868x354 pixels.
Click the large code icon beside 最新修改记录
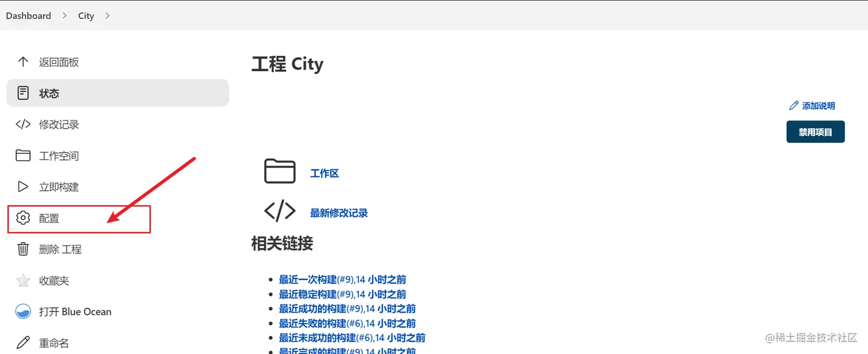click(x=280, y=211)
